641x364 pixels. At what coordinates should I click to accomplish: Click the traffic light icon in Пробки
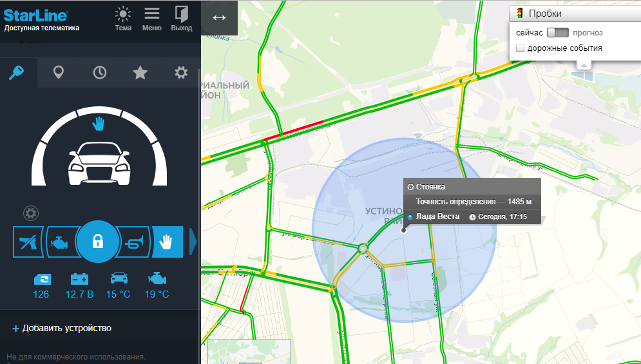[x=520, y=13]
